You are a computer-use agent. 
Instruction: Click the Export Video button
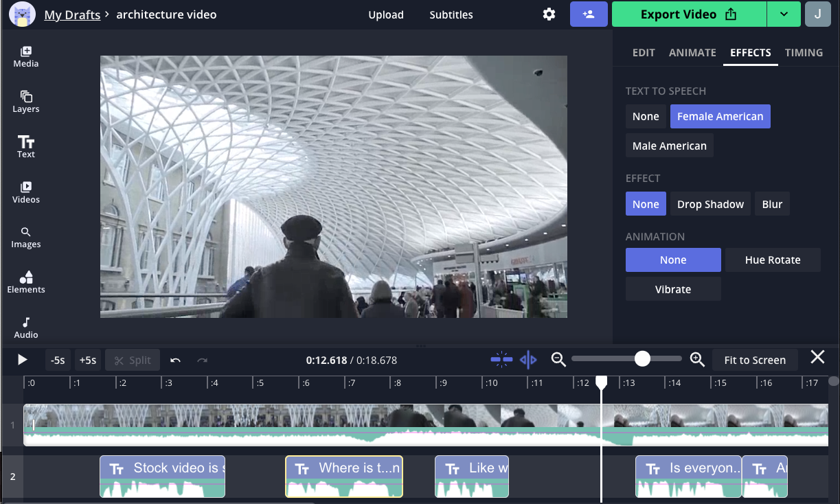point(688,14)
